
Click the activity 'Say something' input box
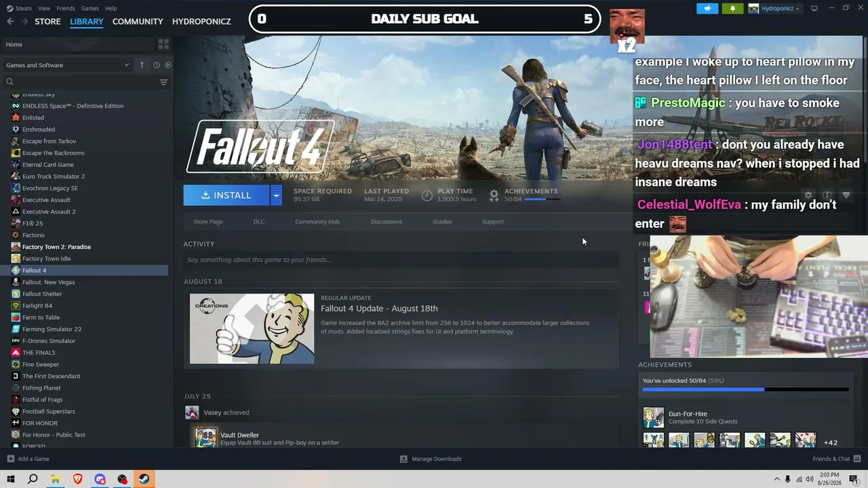point(401,260)
